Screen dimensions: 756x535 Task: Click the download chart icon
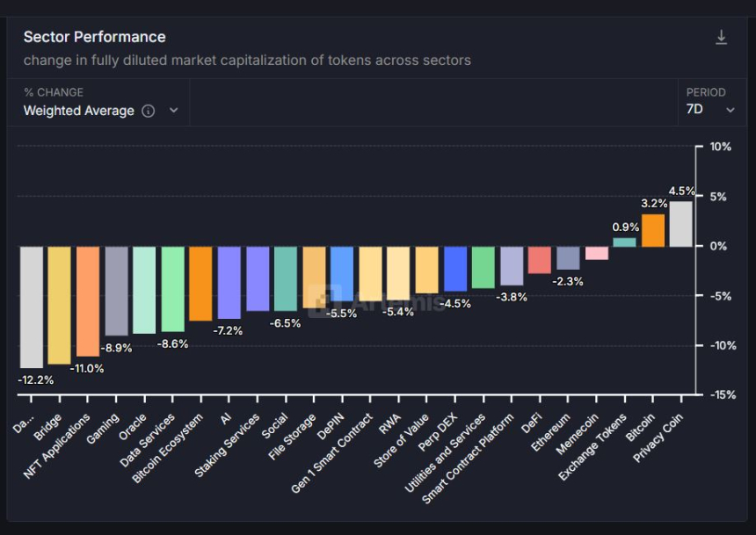721,38
